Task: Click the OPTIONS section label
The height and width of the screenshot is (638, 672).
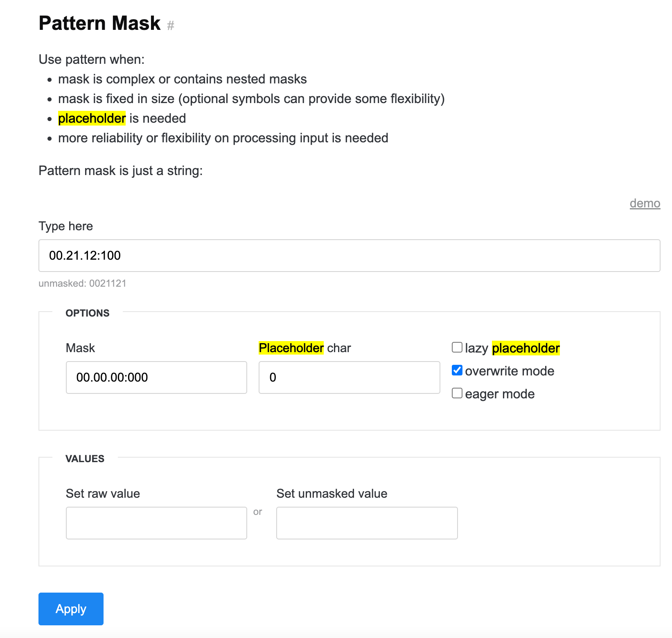Action: [x=87, y=313]
